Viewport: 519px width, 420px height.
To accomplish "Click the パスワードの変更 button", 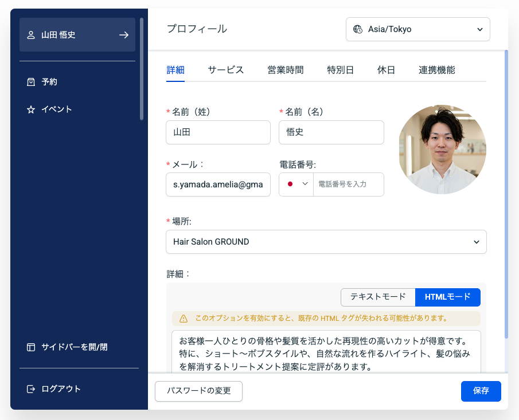I will pos(198,391).
